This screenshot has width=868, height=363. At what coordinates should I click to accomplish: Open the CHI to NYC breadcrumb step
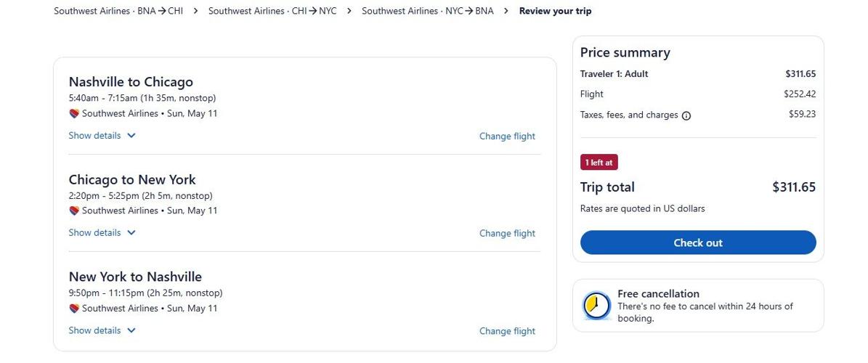coord(272,11)
